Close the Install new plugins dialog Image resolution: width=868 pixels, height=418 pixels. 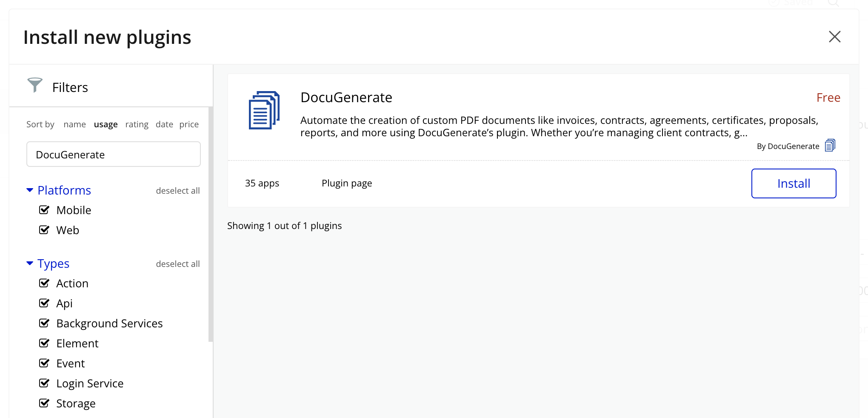(834, 37)
